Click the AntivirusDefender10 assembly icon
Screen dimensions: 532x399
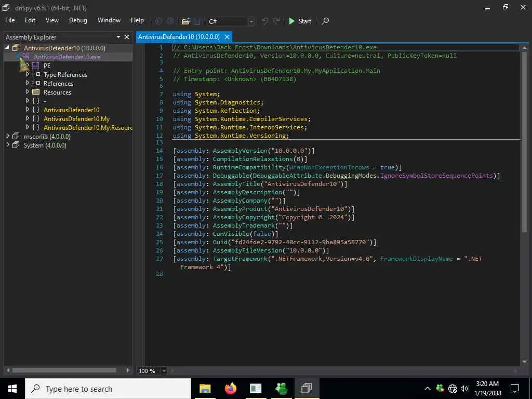pyautogui.click(x=16, y=48)
